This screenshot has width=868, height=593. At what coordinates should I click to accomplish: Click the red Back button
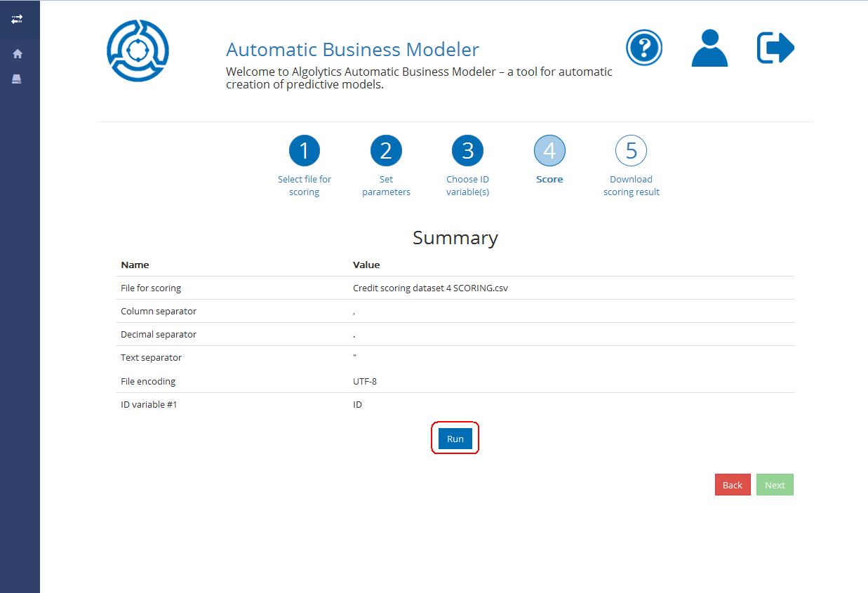click(733, 485)
